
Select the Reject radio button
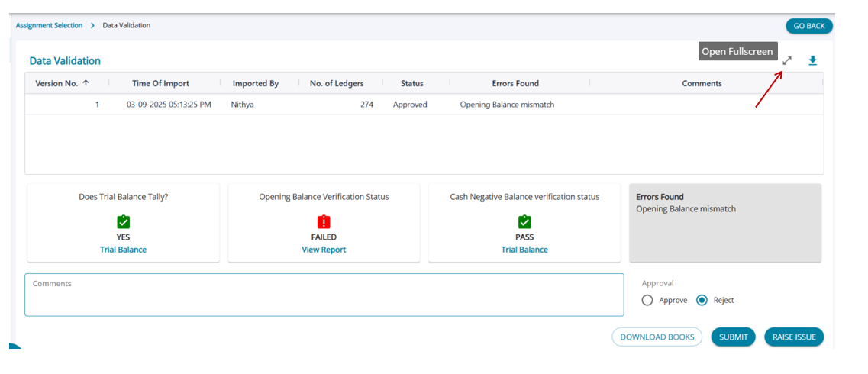coord(702,300)
